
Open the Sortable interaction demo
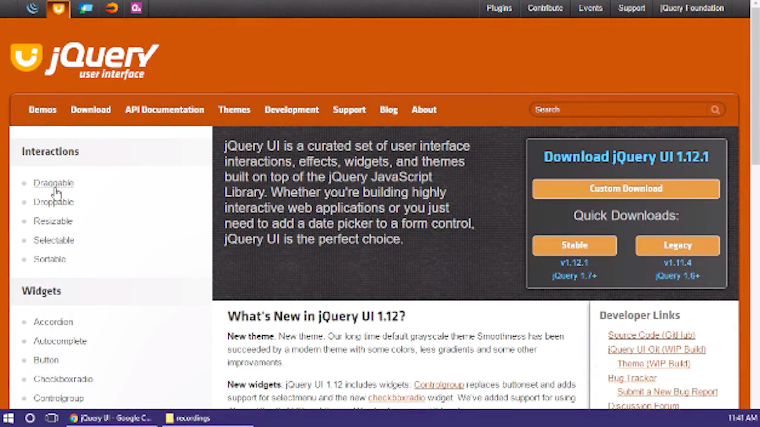(49, 259)
